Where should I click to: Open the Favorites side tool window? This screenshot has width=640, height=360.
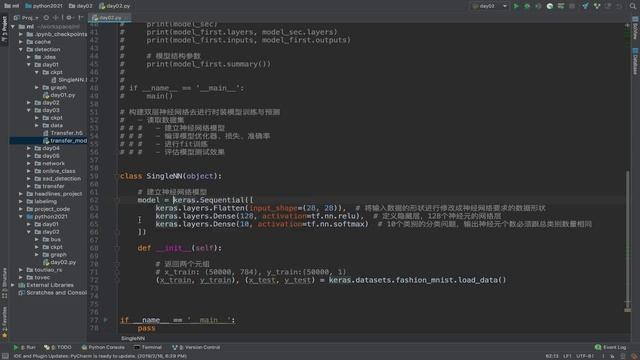point(4,322)
